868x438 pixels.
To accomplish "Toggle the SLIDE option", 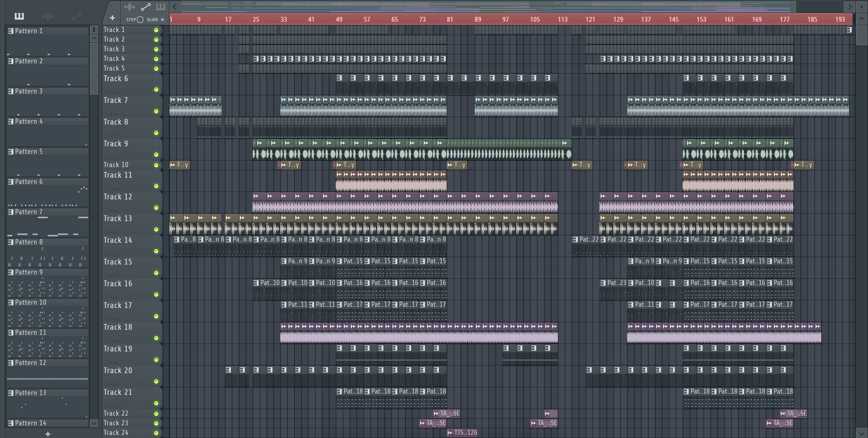I will (x=162, y=20).
